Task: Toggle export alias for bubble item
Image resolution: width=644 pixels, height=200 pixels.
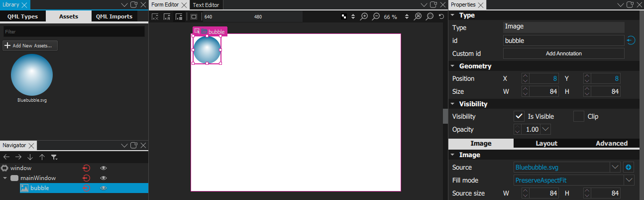Action: coord(86,188)
